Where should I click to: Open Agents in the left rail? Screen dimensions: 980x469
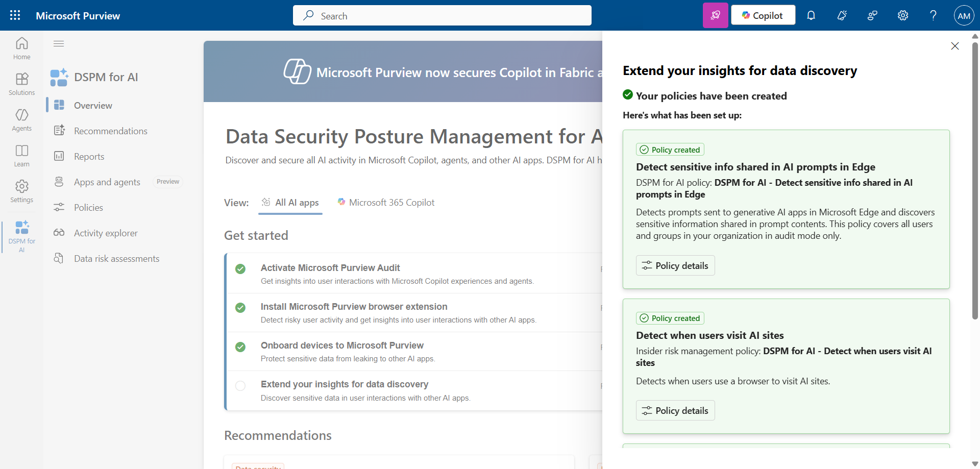(21, 120)
